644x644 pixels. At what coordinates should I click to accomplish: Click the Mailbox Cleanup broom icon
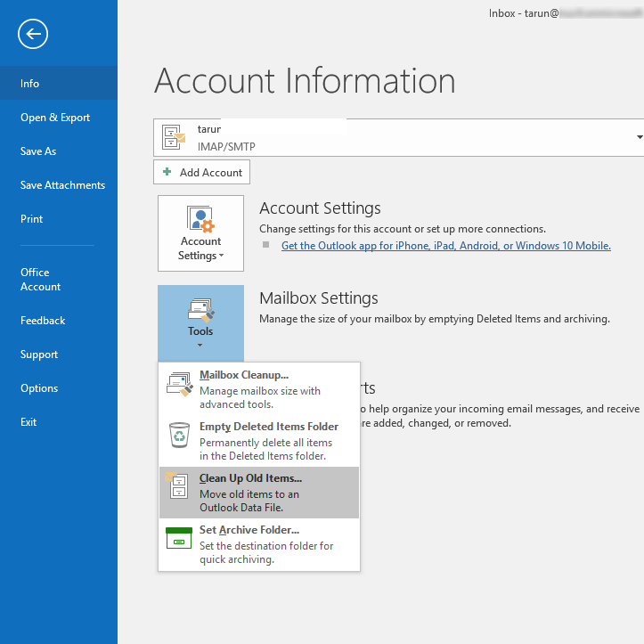click(179, 385)
